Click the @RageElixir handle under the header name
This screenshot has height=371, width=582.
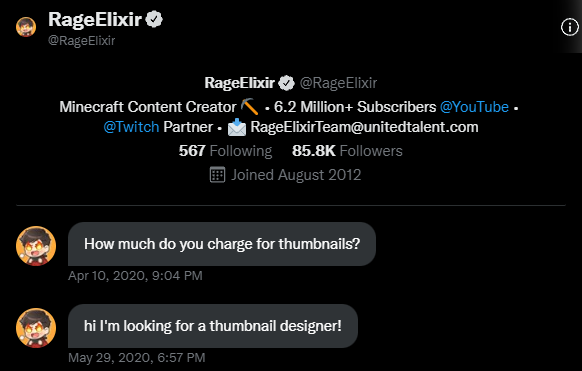click(x=82, y=40)
